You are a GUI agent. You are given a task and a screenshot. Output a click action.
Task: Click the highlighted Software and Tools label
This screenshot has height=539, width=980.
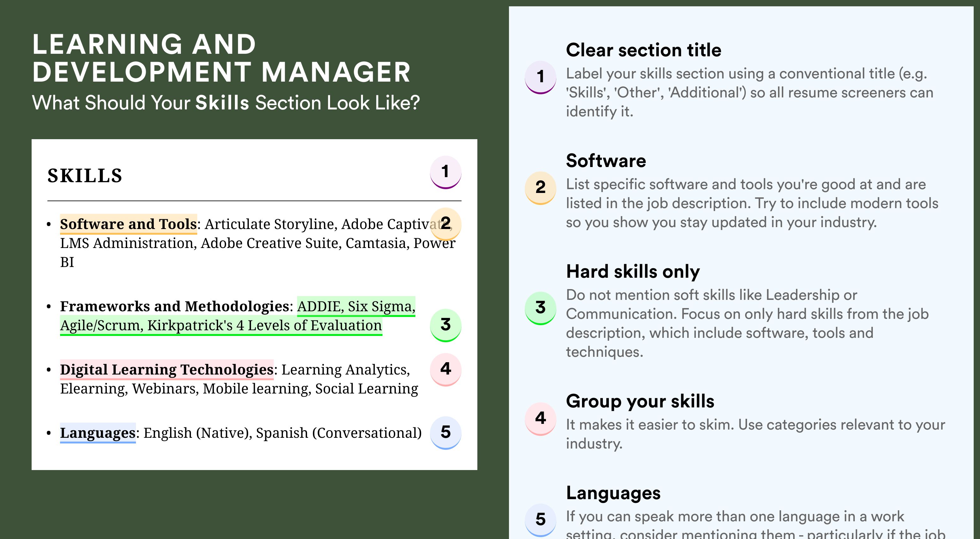pyautogui.click(x=129, y=224)
